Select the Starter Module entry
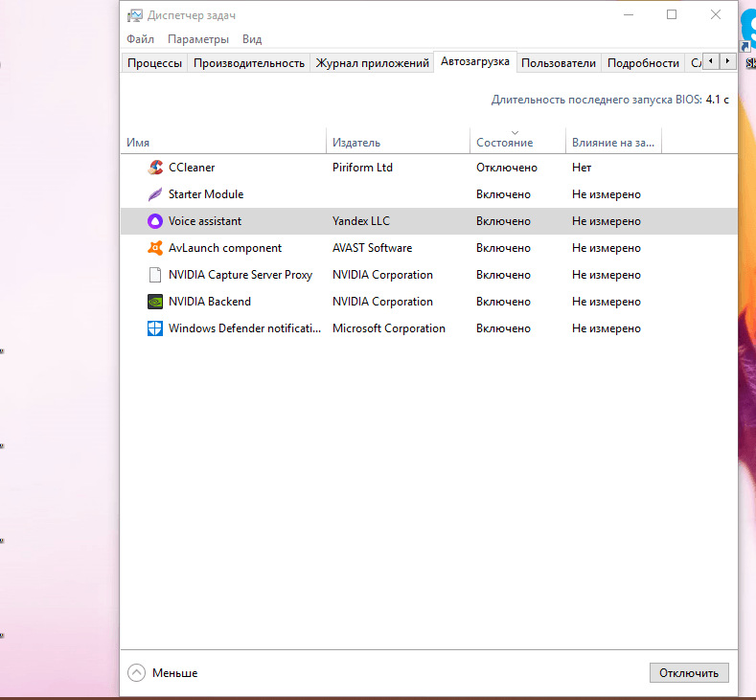Viewport: 756px width, 700px height. click(x=206, y=194)
